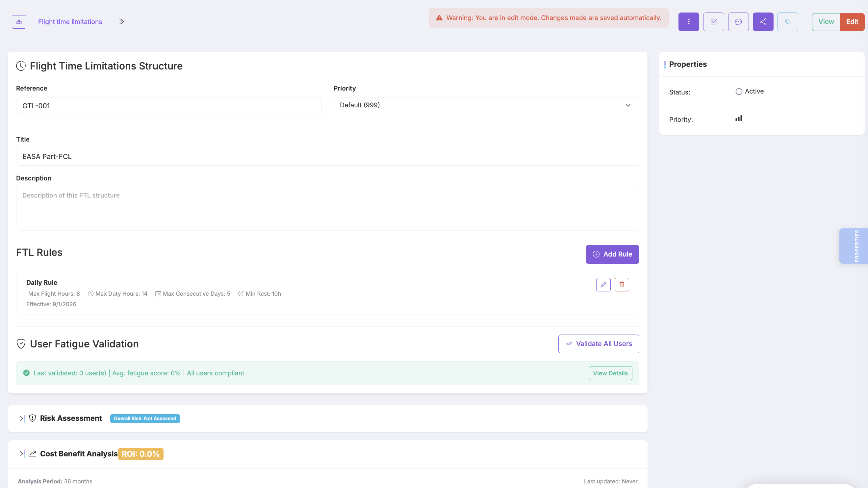
Task: Expand the Risk Assessment section
Action: pyautogui.click(x=22, y=419)
